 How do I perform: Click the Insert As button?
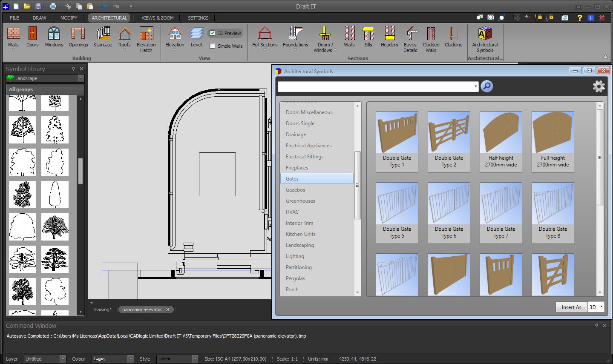point(571,307)
